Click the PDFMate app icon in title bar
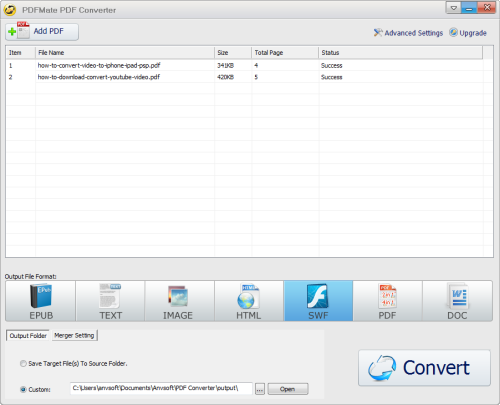500x405 pixels. coord(10,10)
